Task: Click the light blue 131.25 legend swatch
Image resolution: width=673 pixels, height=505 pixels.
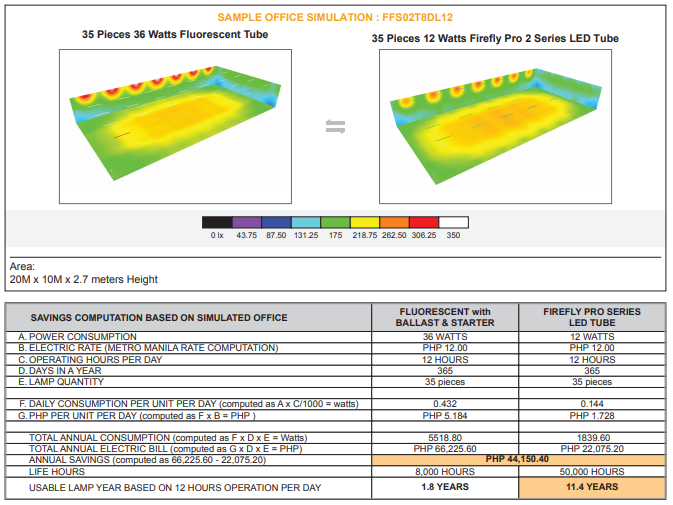Action: 306,222
